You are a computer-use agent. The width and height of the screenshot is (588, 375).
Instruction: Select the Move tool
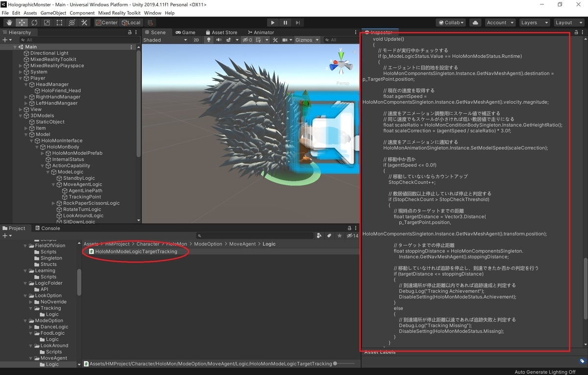point(22,23)
